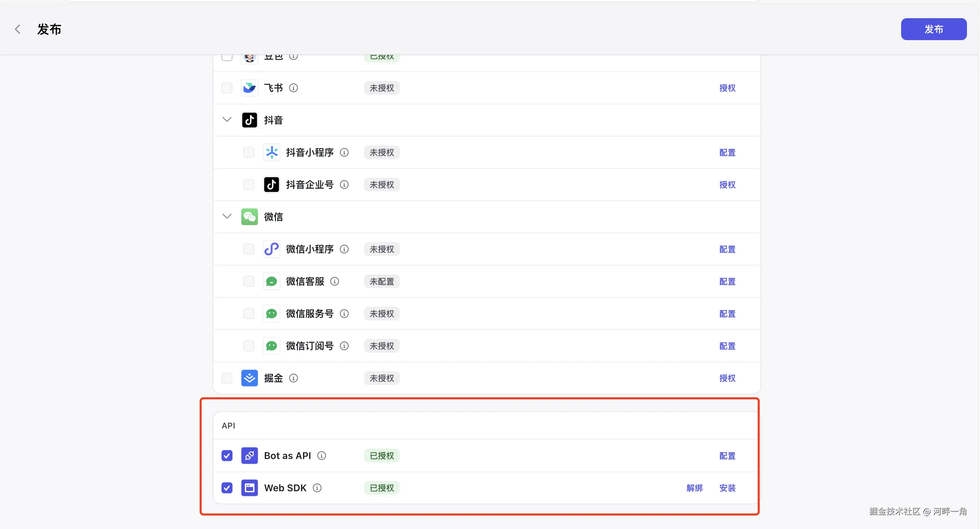
Task: Uncheck the Bot as API checkbox
Action: pyautogui.click(x=227, y=456)
